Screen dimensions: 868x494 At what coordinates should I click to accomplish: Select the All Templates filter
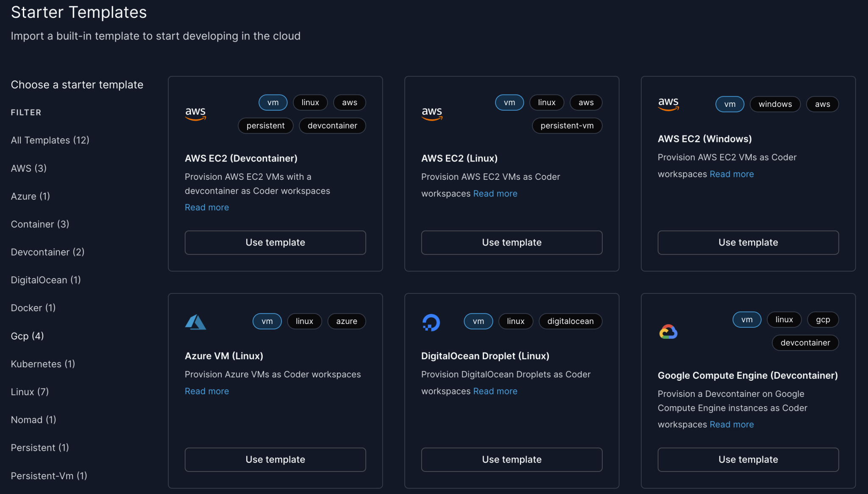point(50,140)
